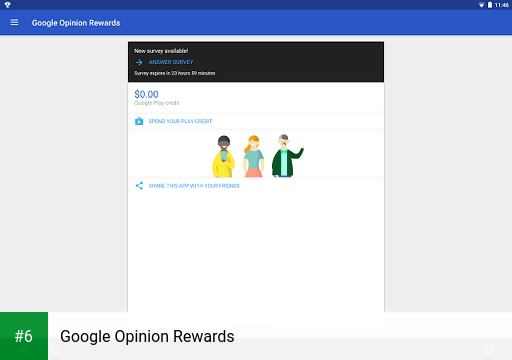Tap the arrow icon next to Answer Survey

(139, 62)
